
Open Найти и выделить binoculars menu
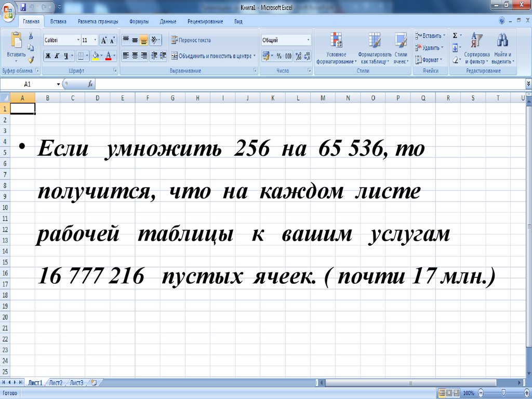pos(503,48)
